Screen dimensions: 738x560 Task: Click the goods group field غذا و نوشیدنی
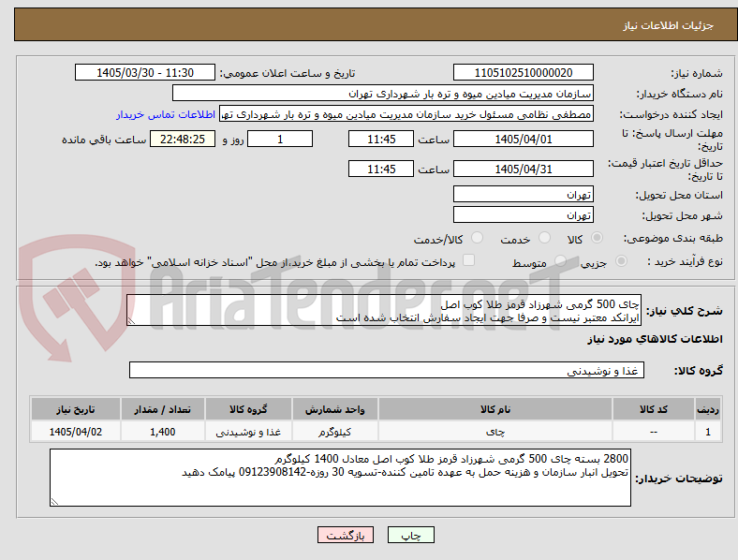click(387, 370)
